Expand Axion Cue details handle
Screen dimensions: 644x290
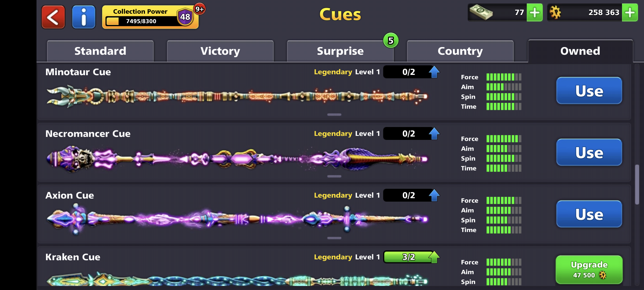tap(334, 238)
